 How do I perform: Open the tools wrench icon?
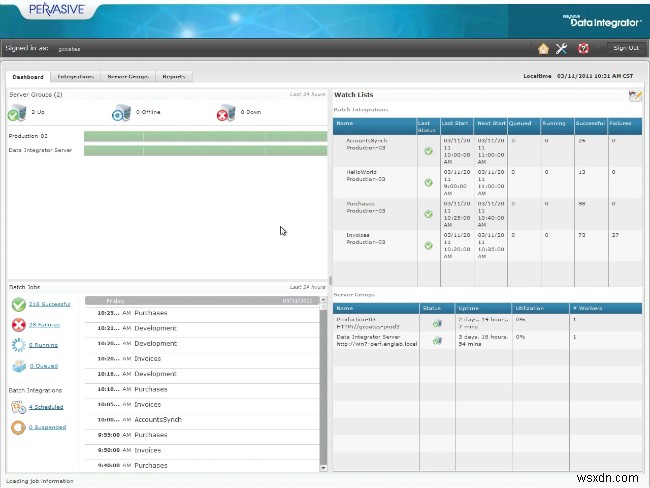[561, 48]
